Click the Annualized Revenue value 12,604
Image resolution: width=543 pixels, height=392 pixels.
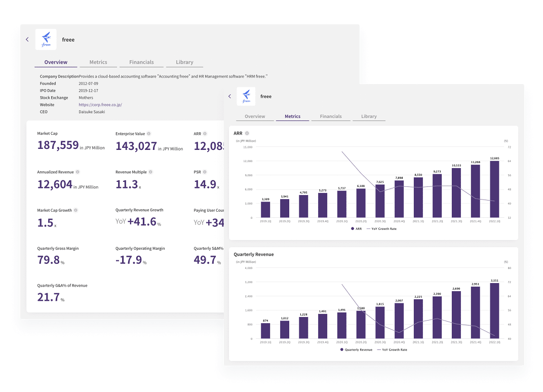55,184
